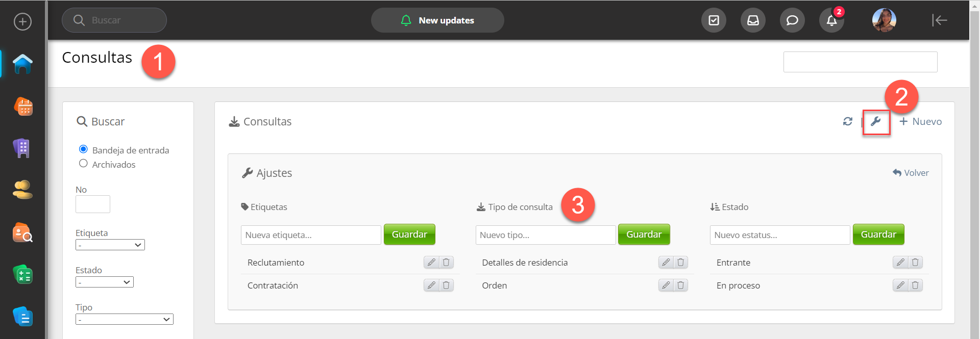Open the wrench settings icon
Screen dimensions: 980x339
point(876,122)
